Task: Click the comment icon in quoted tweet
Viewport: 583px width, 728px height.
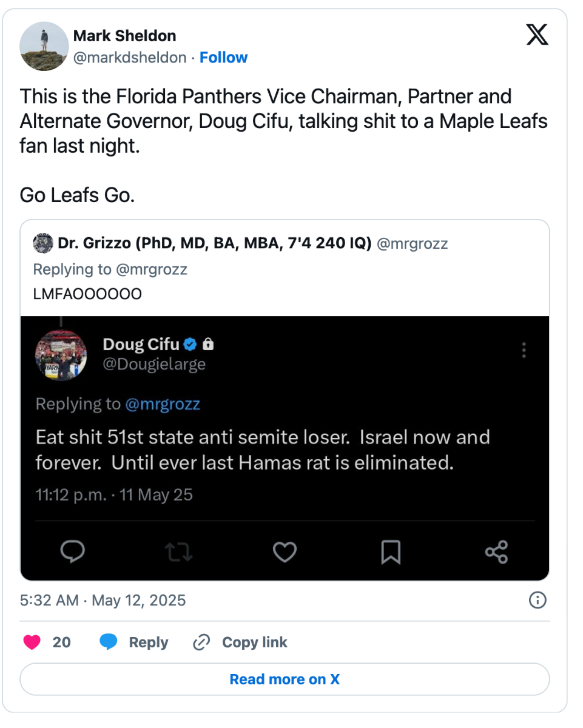Action: (x=73, y=551)
